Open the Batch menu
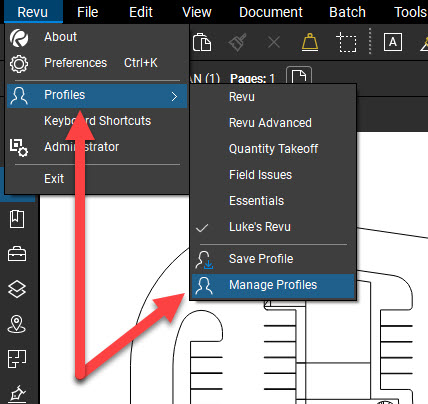428x404 pixels. pos(347,12)
